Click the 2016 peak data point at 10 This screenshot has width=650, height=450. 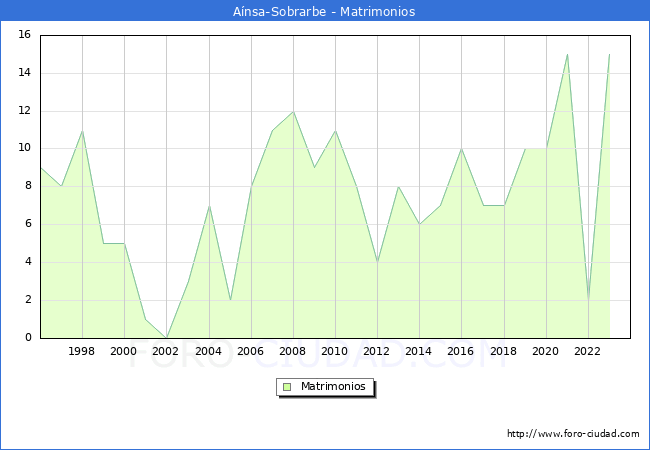(461, 149)
